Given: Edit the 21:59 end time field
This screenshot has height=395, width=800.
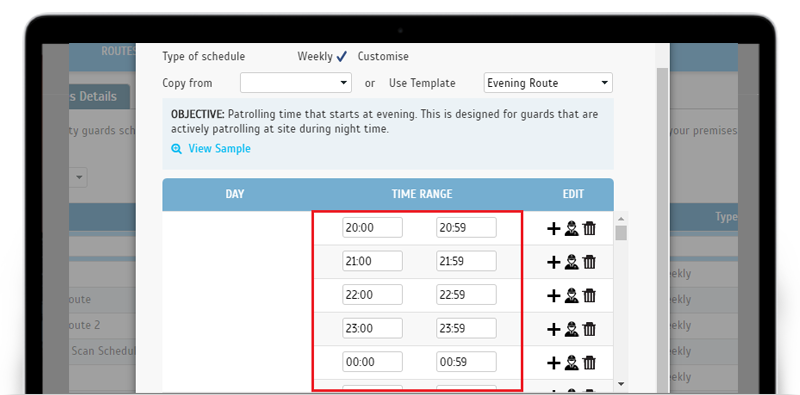Looking at the screenshot, I should click(466, 261).
